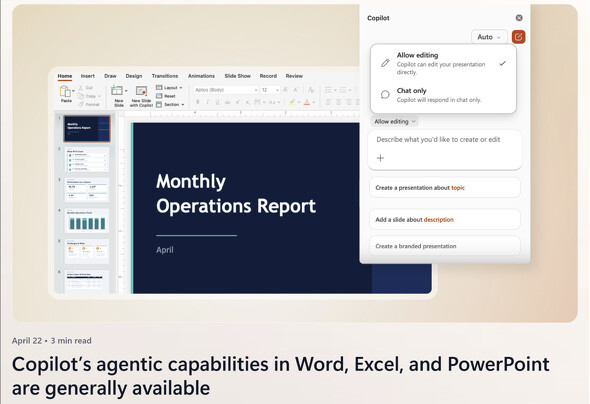Click the align left icon
590x404 pixels.
328,102
